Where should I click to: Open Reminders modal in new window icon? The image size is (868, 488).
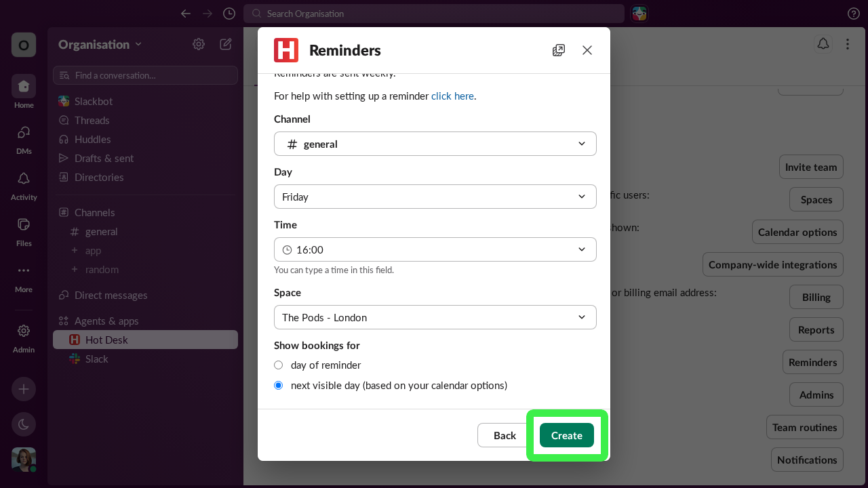[559, 50]
